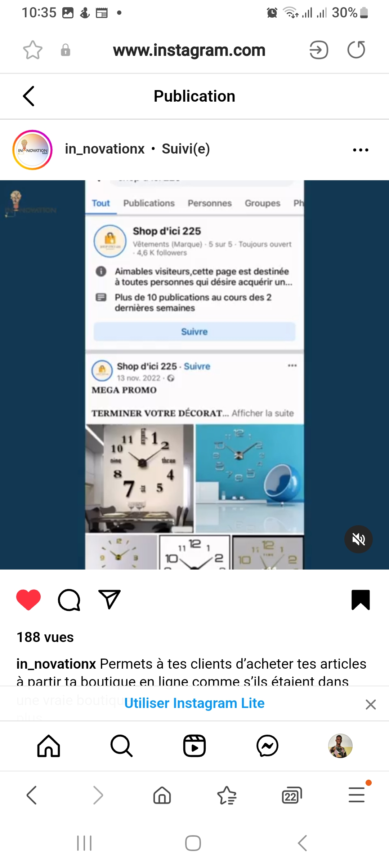Open the browser tabs switcher showing 22
This screenshot has width=389, height=868.
(292, 795)
